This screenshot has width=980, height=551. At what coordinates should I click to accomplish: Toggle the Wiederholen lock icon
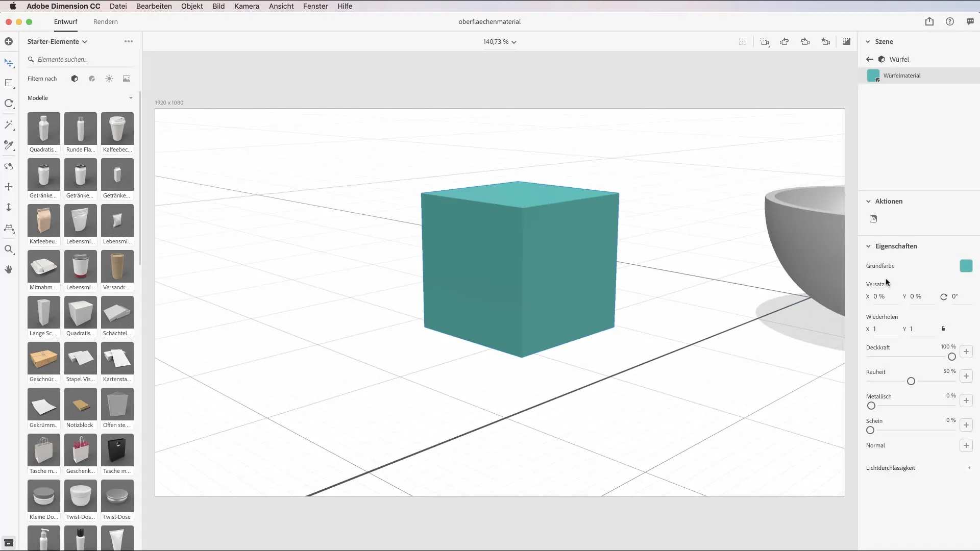click(943, 329)
